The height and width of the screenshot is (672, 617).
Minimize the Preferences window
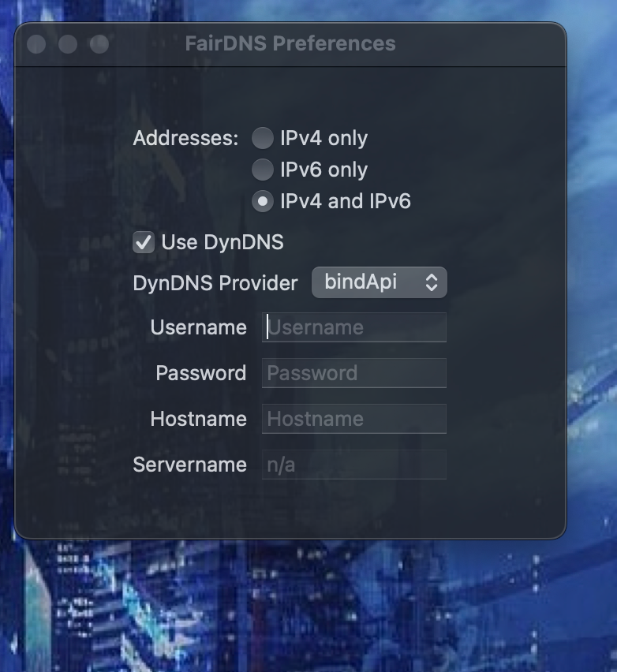pos(68,44)
